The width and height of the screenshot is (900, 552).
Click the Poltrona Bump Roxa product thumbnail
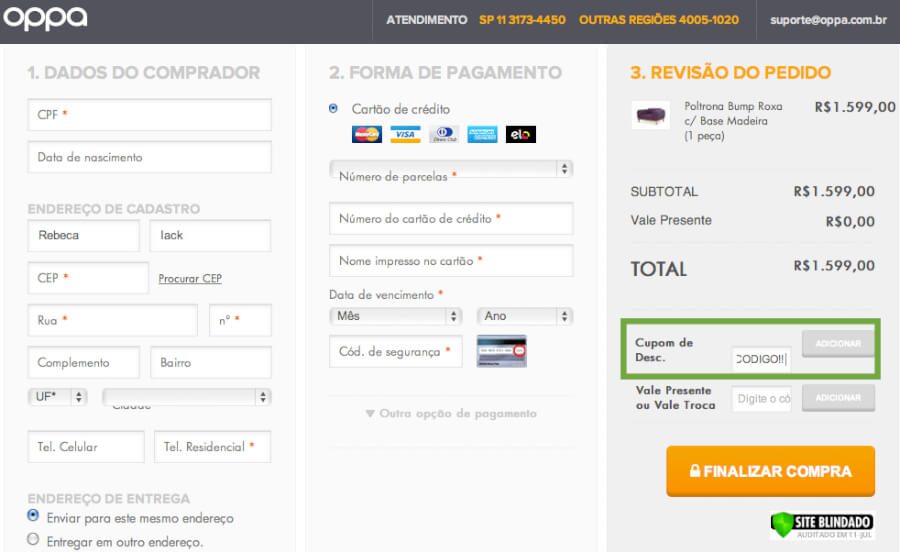click(651, 115)
